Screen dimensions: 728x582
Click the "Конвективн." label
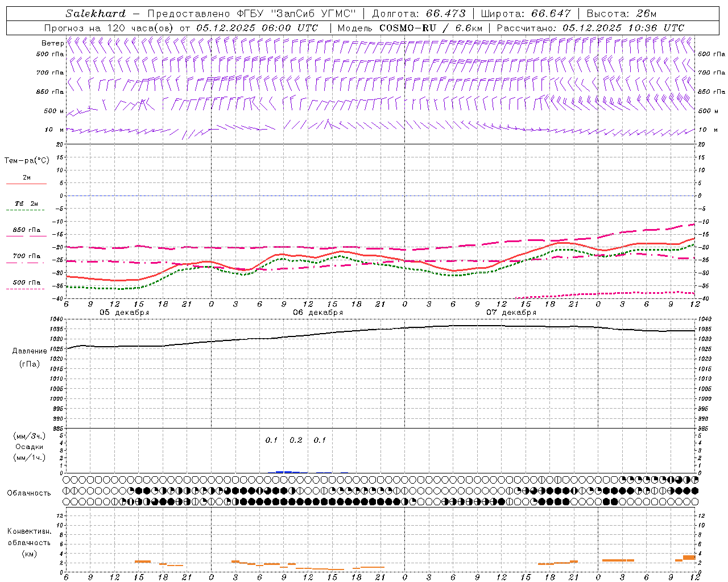click(x=29, y=531)
